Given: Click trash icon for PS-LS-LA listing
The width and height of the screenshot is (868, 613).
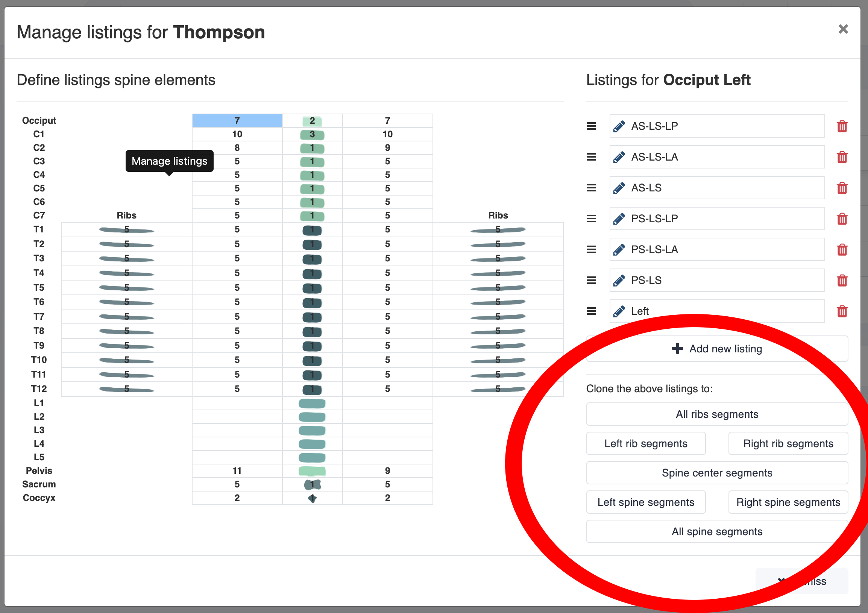Looking at the screenshot, I should [x=842, y=250].
